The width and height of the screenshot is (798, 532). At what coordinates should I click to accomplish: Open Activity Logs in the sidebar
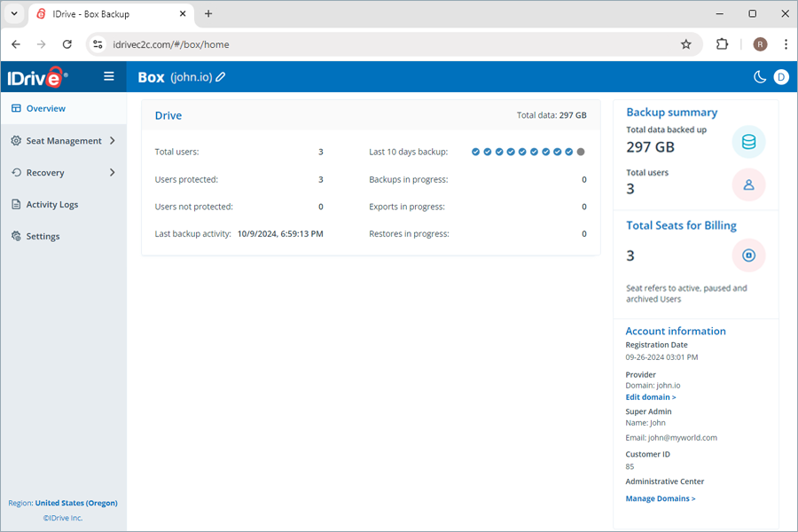[x=51, y=205]
